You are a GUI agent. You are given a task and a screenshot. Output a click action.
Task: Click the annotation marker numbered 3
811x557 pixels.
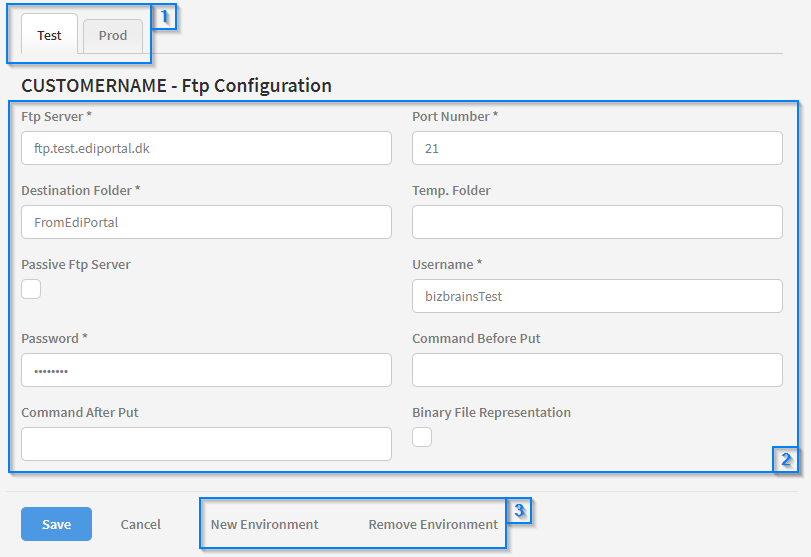(x=518, y=511)
